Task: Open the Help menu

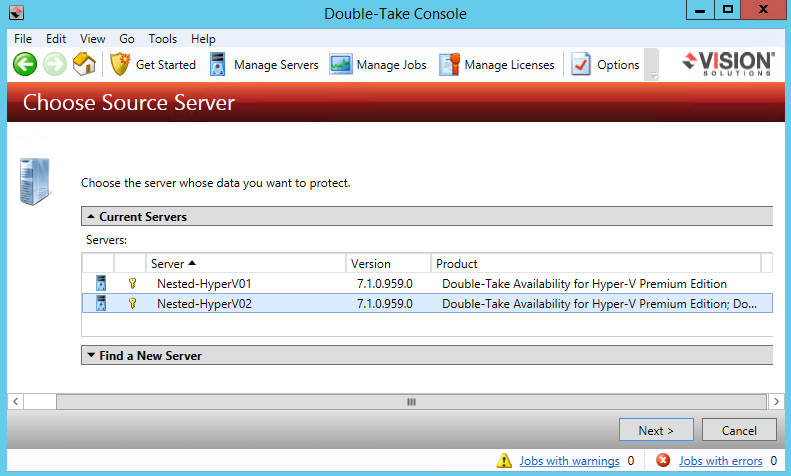Action: point(203,39)
